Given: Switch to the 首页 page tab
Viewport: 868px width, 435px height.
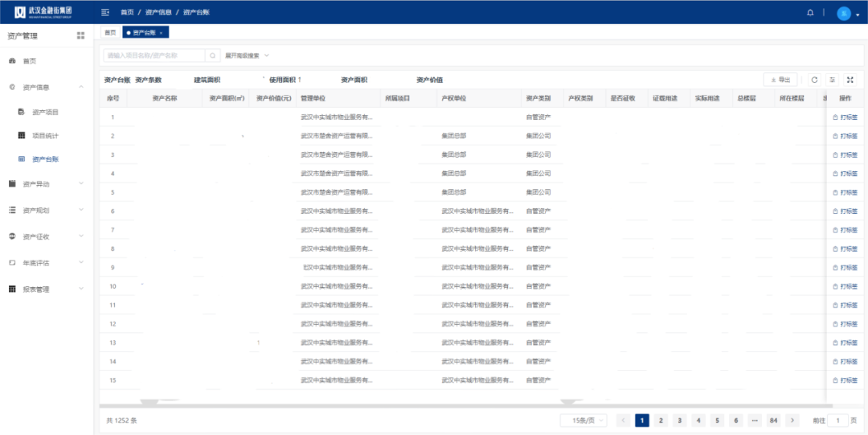Looking at the screenshot, I should 111,33.
